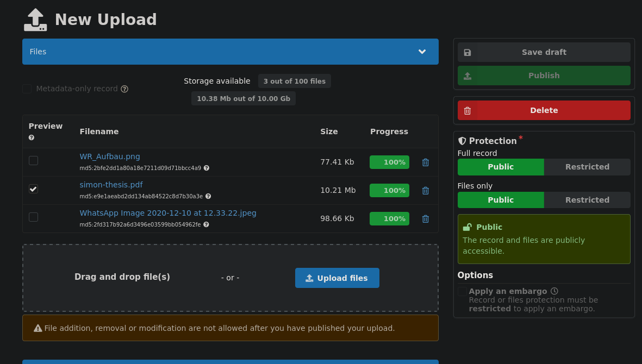Uncheck preview for simon-thesis.pdf
The image size is (642, 364).
click(x=33, y=189)
